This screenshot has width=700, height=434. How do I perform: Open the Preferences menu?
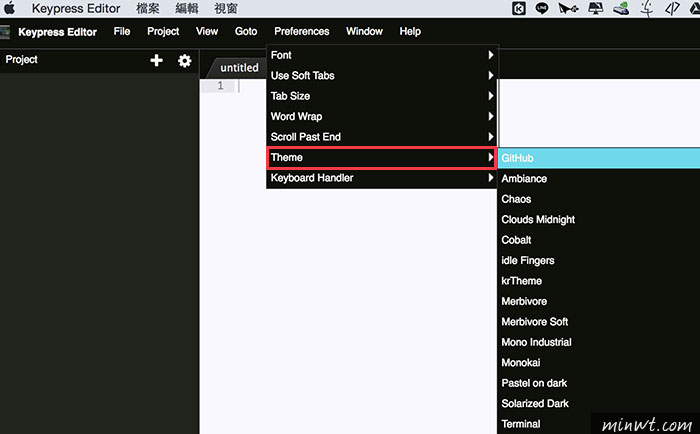point(302,31)
